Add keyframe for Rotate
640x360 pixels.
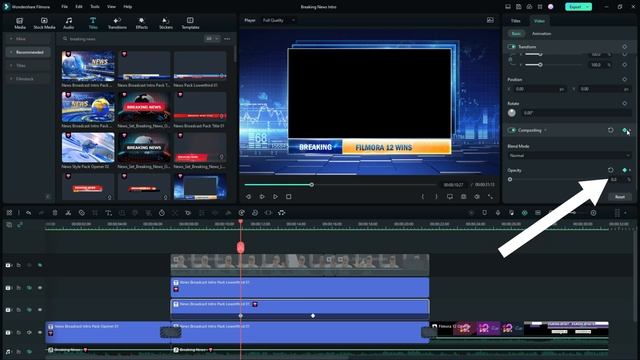(624, 103)
